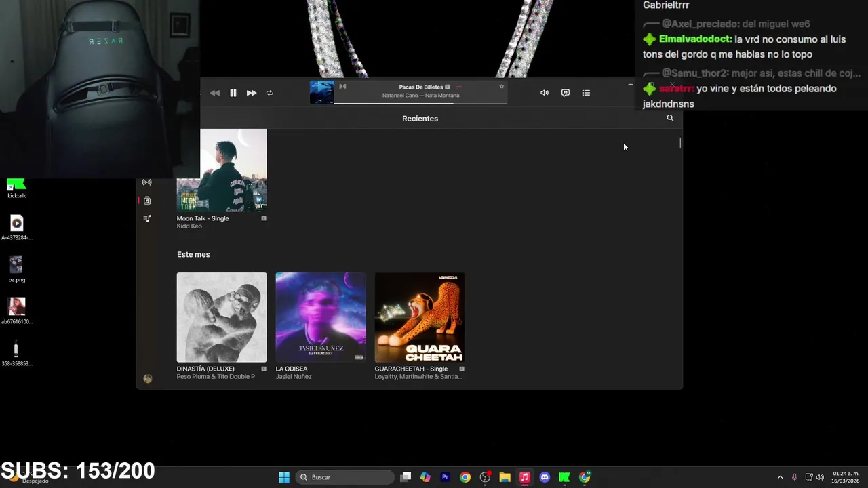Open the Windows Start menu
868x488 pixels.
coord(284,477)
